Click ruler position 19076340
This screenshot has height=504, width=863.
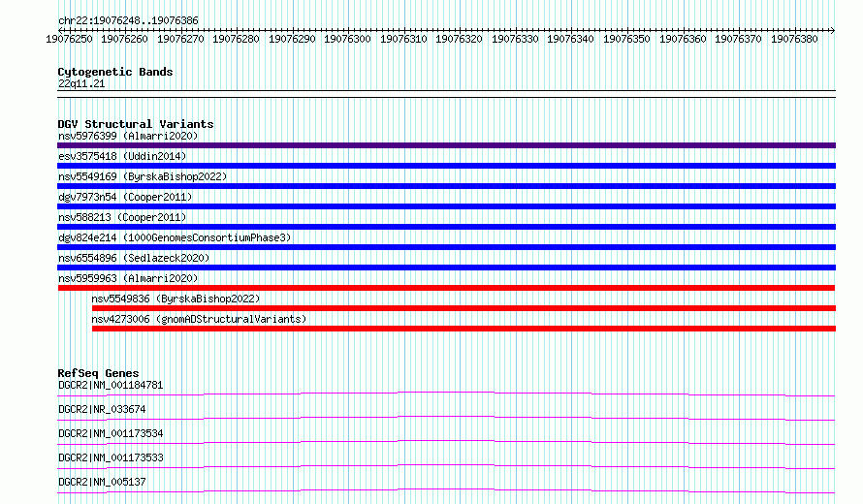tap(571, 39)
